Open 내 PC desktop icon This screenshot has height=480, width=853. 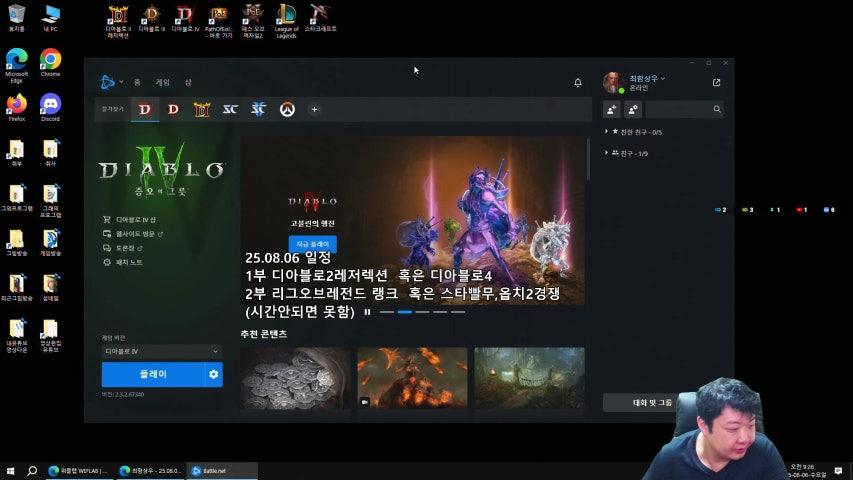50,18
